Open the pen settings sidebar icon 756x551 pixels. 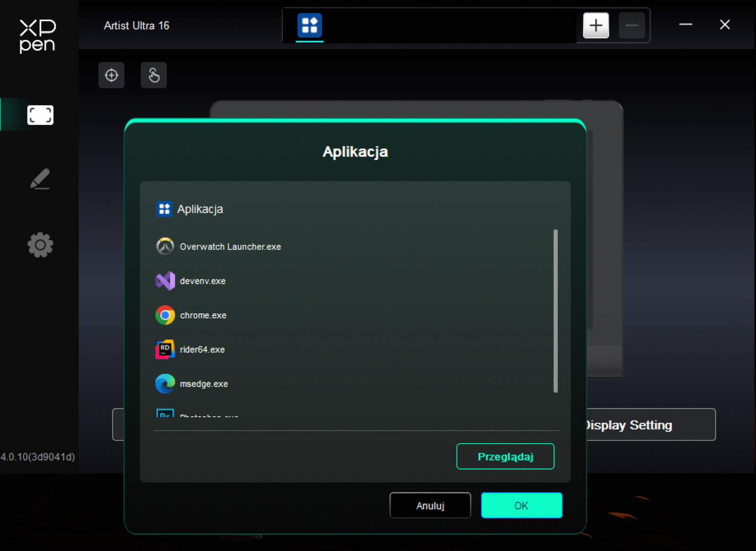(40, 179)
